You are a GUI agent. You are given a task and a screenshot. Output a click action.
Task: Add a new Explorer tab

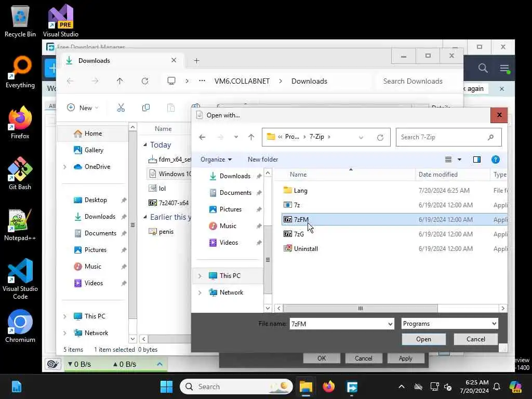coord(196,61)
